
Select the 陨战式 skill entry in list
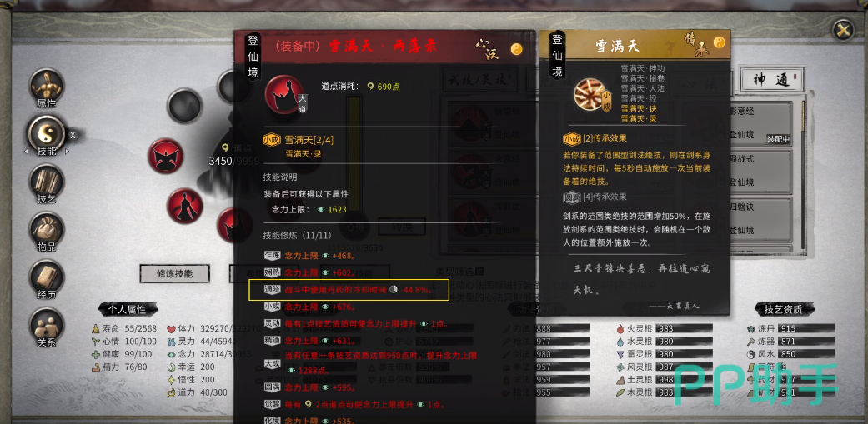[x=760, y=171]
